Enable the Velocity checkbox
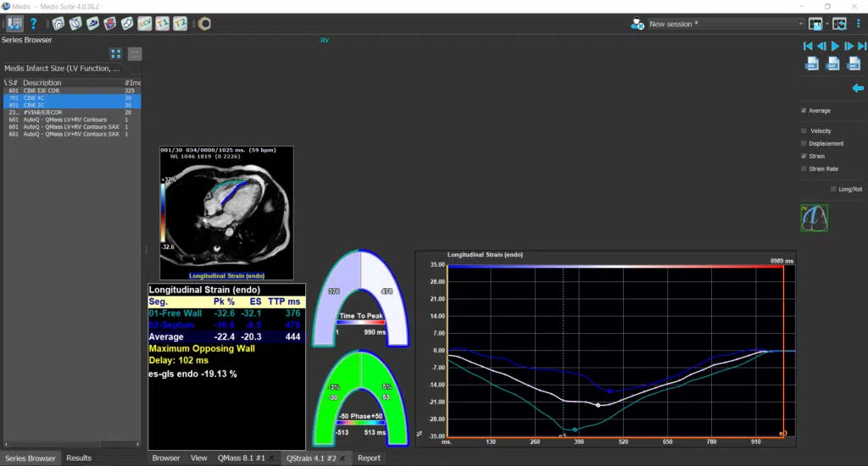The image size is (868, 466). tap(804, 131)
